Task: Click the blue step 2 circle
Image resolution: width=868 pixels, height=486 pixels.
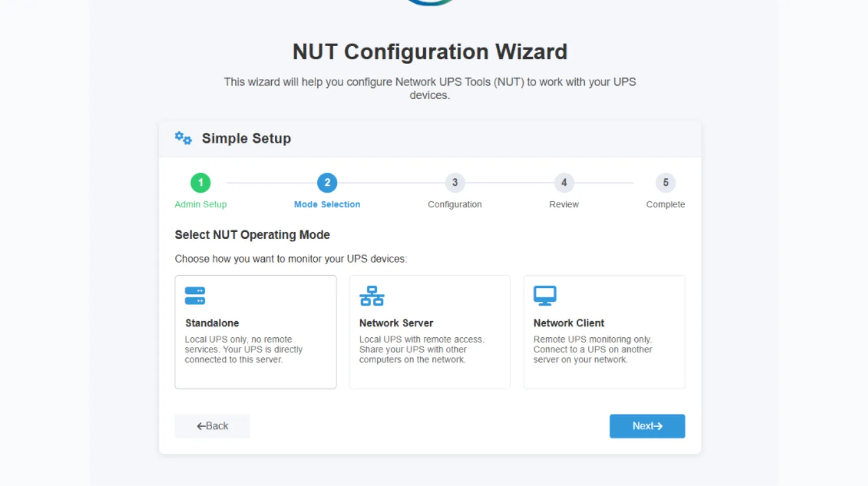Action: (x=327, y=183)
